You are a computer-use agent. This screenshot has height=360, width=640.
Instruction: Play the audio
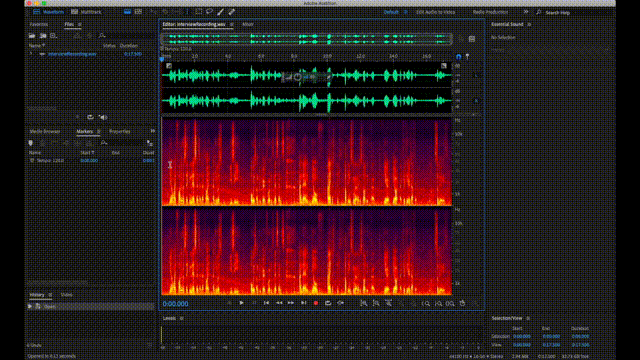pyautogui.click(x=241, y=303)
